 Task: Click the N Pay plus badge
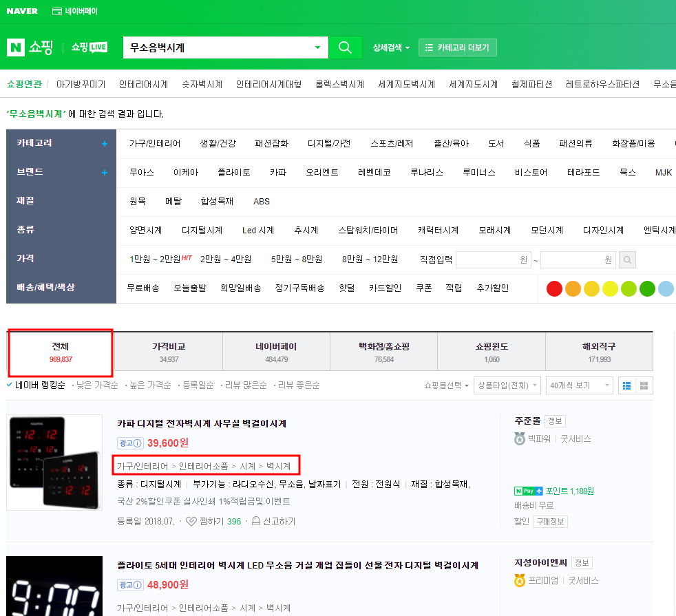coord(528,491)
